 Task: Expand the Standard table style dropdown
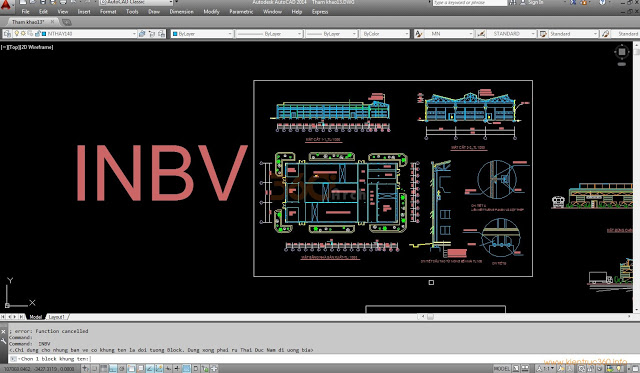click(x=595, y=34)
